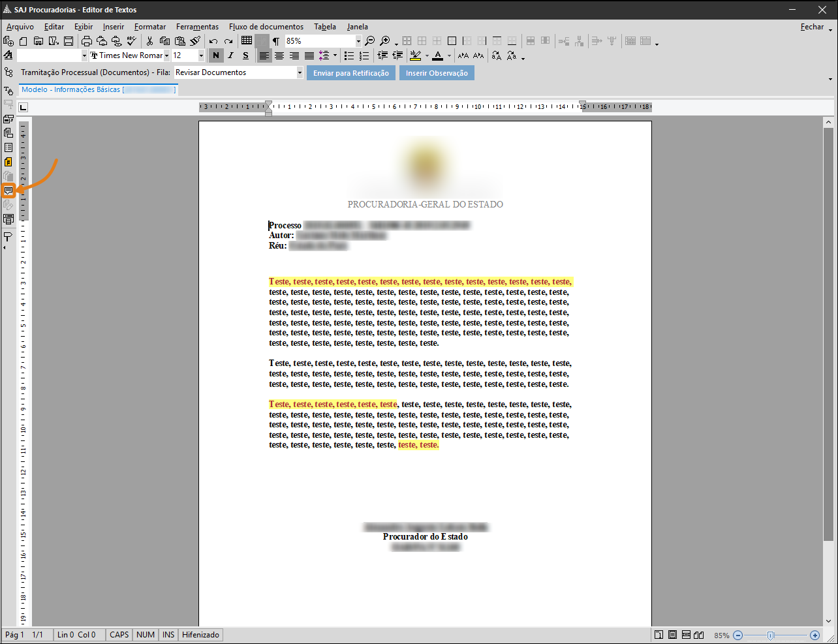Open the Times New Roman font dropdown
Viewport: 838px width, 644px height.
click(x=166, y=55)
